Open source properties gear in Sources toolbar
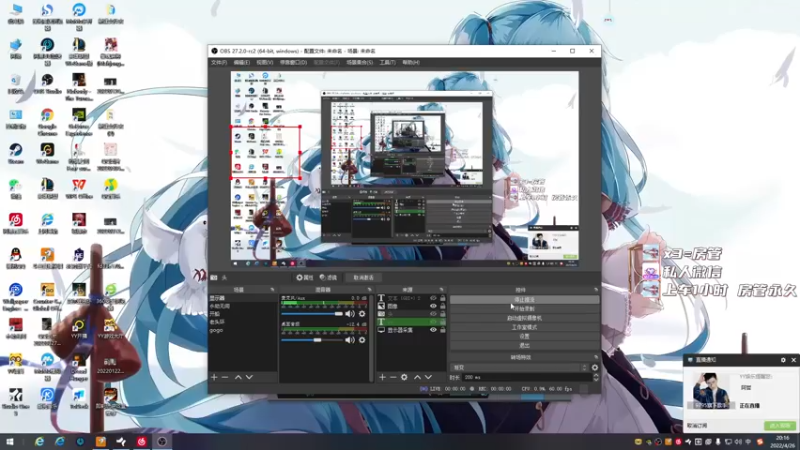800x450 pixels. point(404,377)
